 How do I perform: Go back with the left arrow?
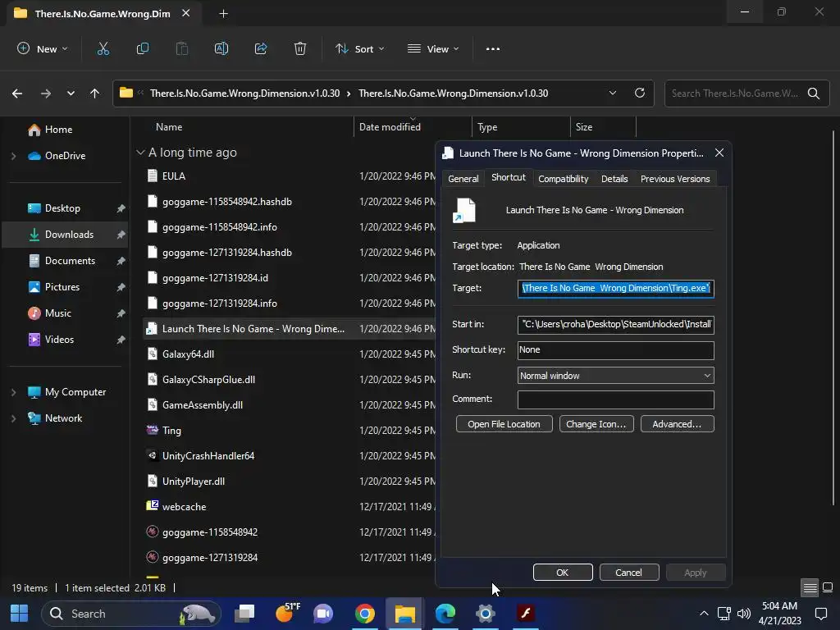(x=17, y=94)
